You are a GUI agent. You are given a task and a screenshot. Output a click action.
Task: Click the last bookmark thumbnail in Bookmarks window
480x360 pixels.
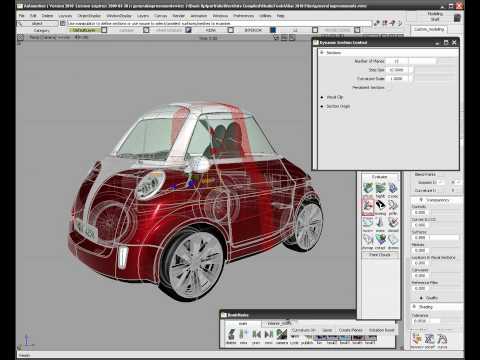pos(370,338)
